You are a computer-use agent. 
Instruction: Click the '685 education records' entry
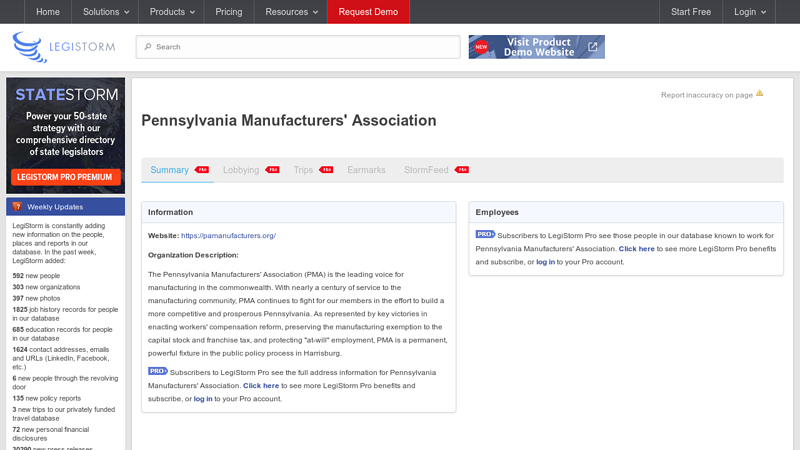62,334
